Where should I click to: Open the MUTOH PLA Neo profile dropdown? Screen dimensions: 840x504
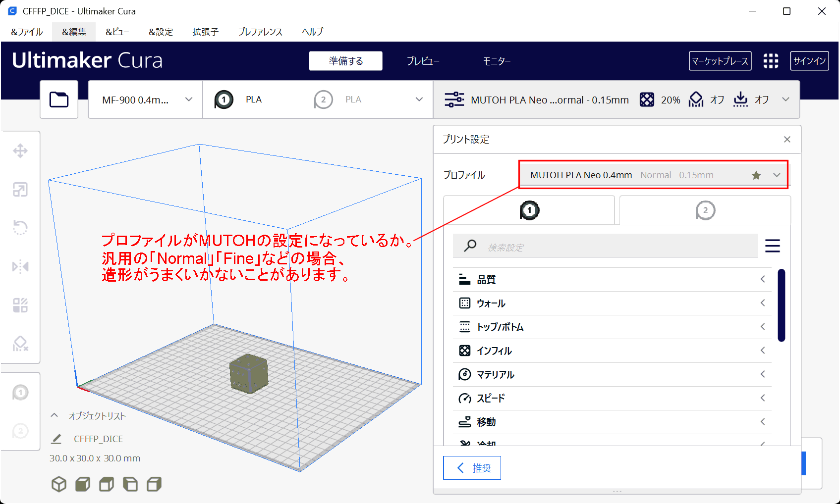point(653,175)
